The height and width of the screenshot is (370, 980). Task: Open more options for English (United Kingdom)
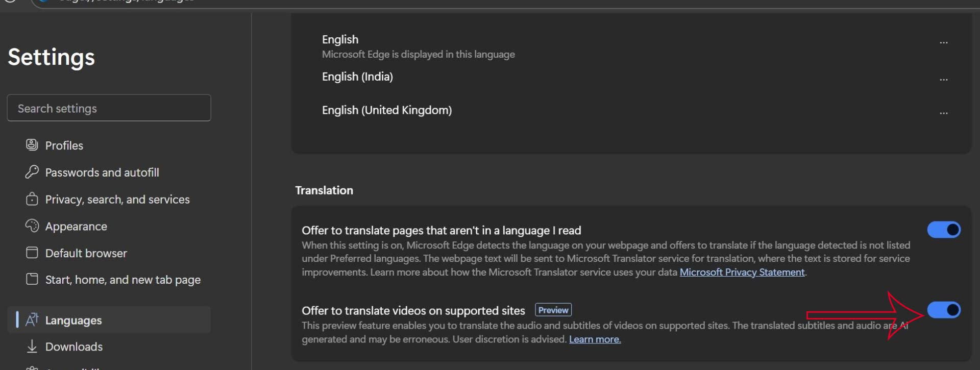click(943, 113)
